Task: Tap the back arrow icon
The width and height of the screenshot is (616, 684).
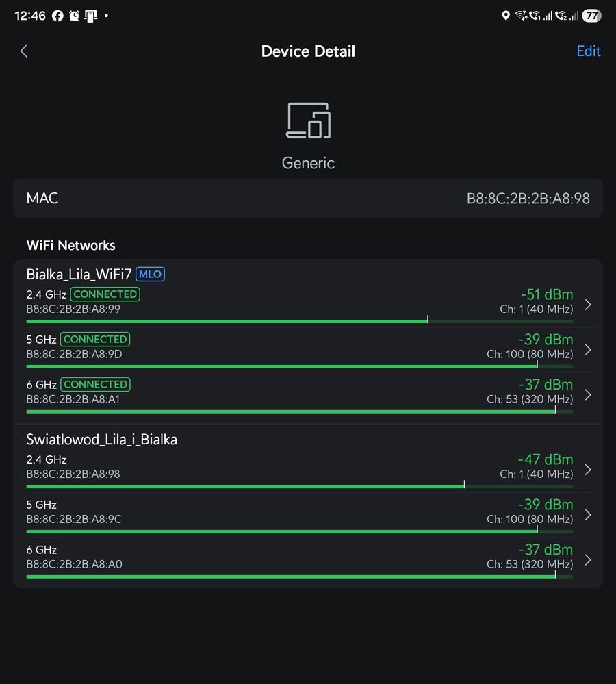Action: point(24,51)
